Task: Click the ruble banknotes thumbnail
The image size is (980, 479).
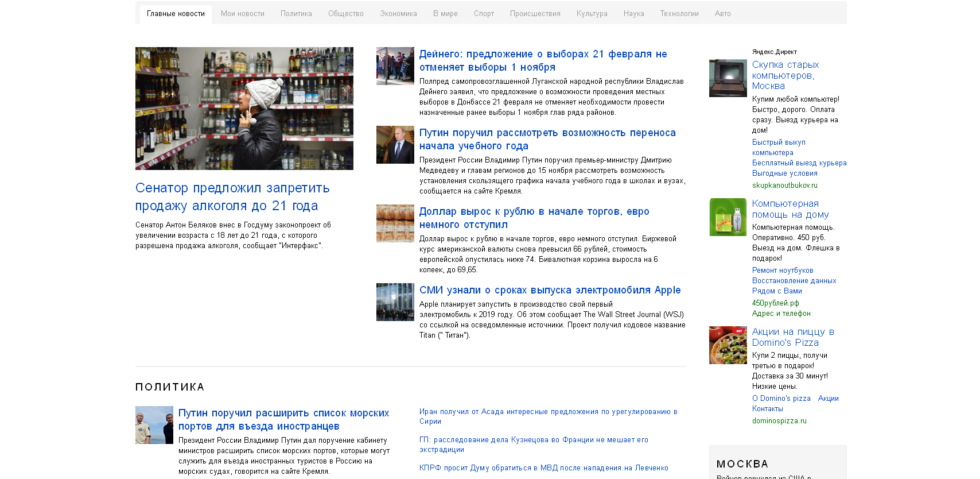Action: [395, 223]
